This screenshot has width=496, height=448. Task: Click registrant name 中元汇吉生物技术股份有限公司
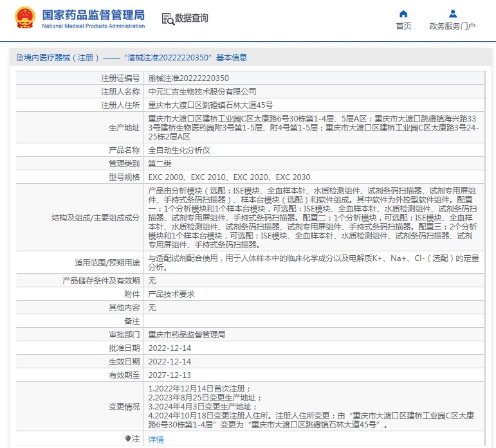[202, 91]
